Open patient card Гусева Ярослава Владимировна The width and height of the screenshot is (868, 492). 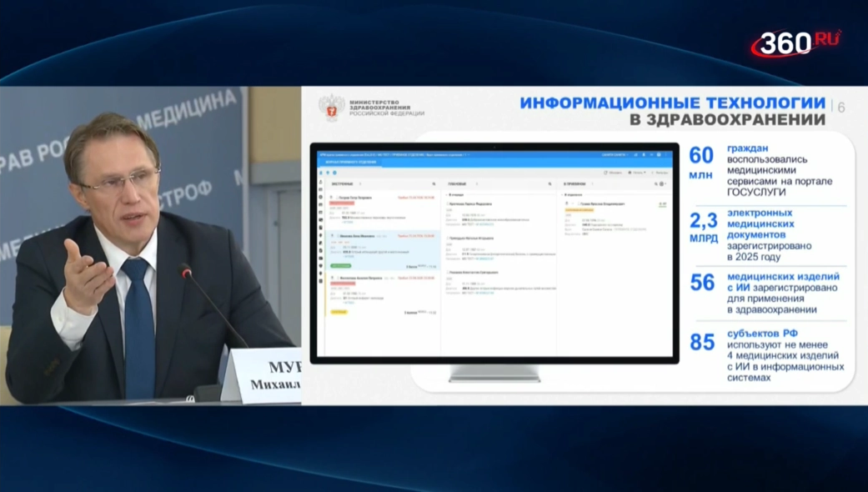click(615, 218)
